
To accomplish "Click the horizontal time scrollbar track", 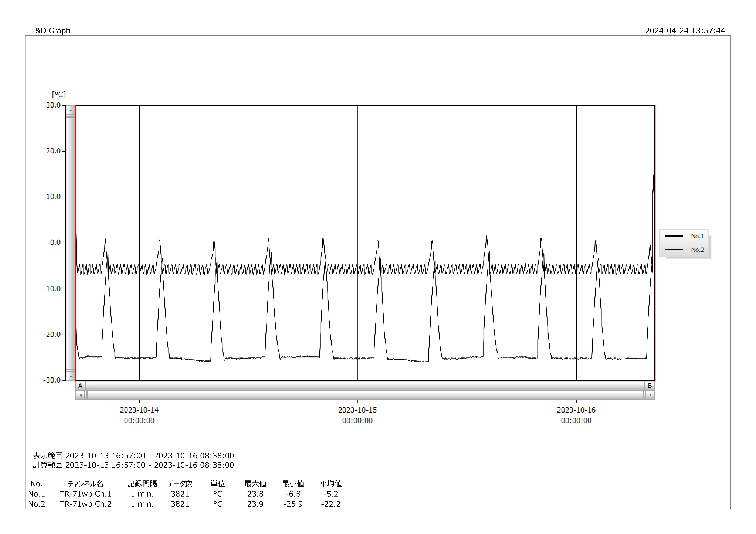I will pyautogui.click(x=365, y=395).
